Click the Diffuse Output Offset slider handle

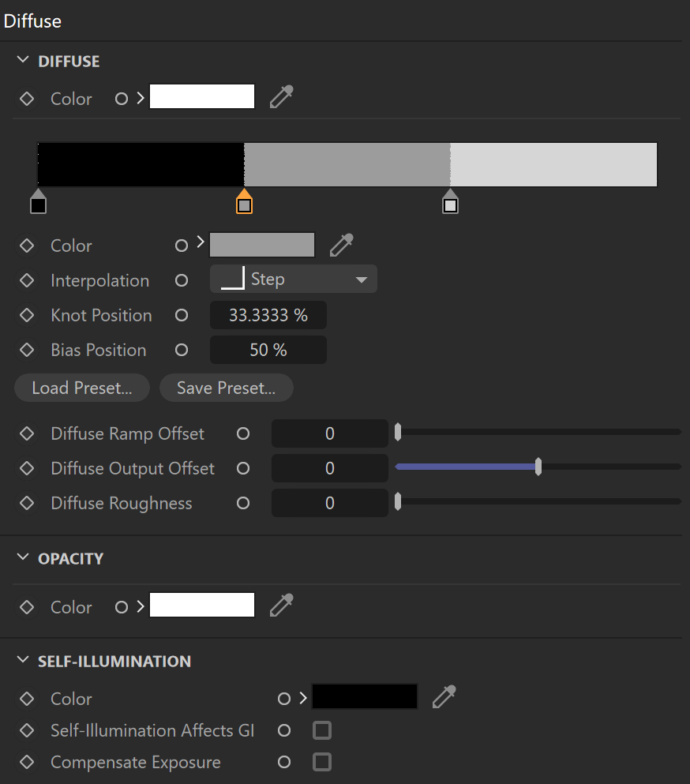tap(538, 467)
